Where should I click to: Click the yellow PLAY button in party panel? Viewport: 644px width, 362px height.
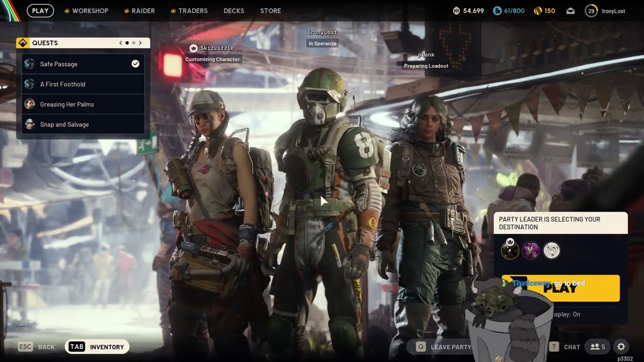pos(560,288)
